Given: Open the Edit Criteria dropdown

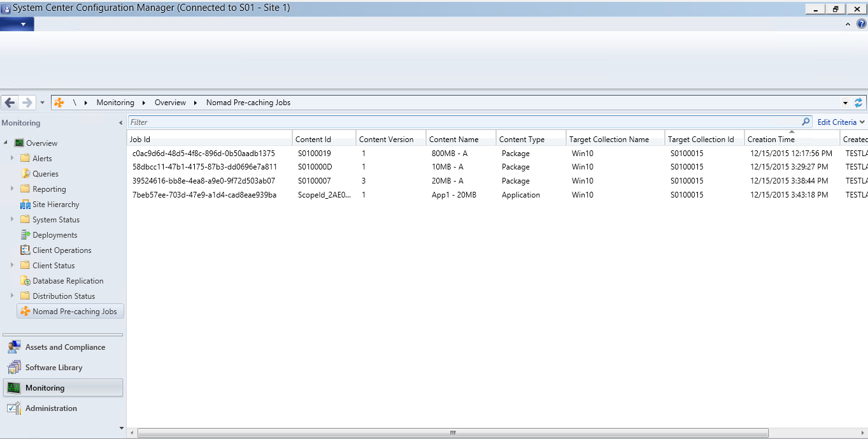Looking at the screenshot, I should 841,122.
